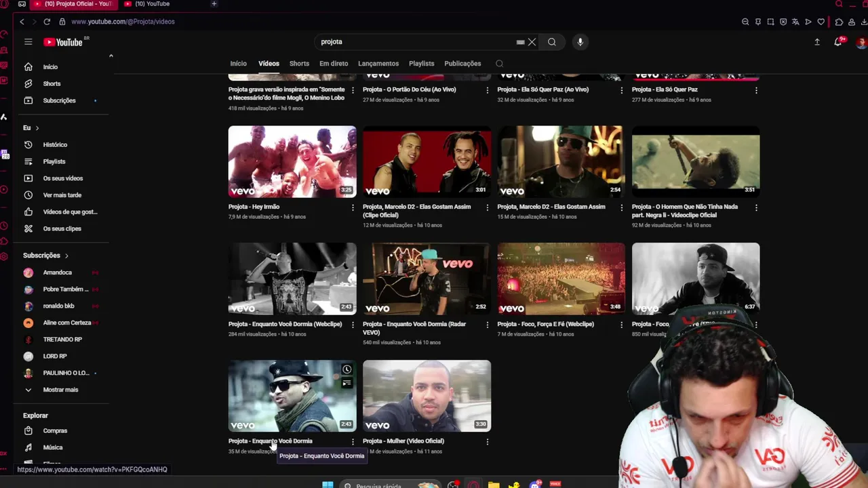This screenshot has width=868, height=488.
Task: Open ronaldo bkb subscription channel
Action: (58, 306)
